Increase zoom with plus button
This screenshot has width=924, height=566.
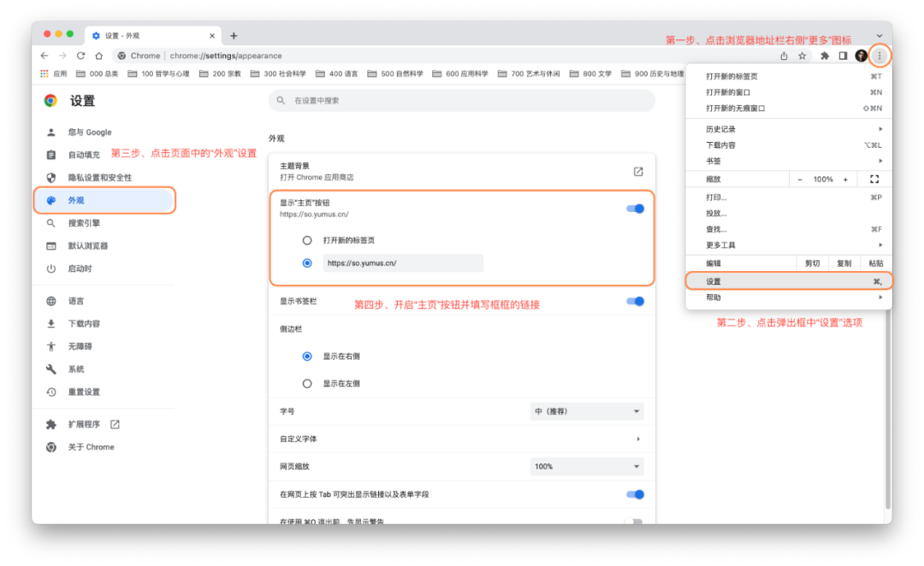coord(845,180)
